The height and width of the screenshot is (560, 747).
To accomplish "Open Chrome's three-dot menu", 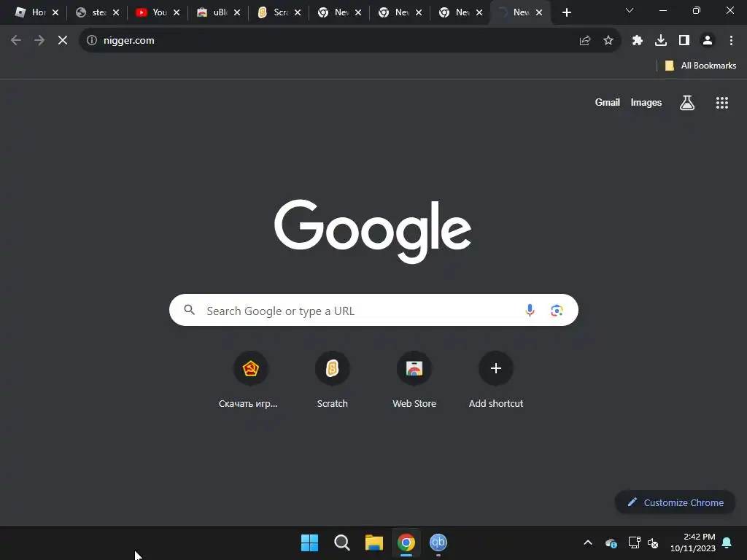I will (731, 41).
